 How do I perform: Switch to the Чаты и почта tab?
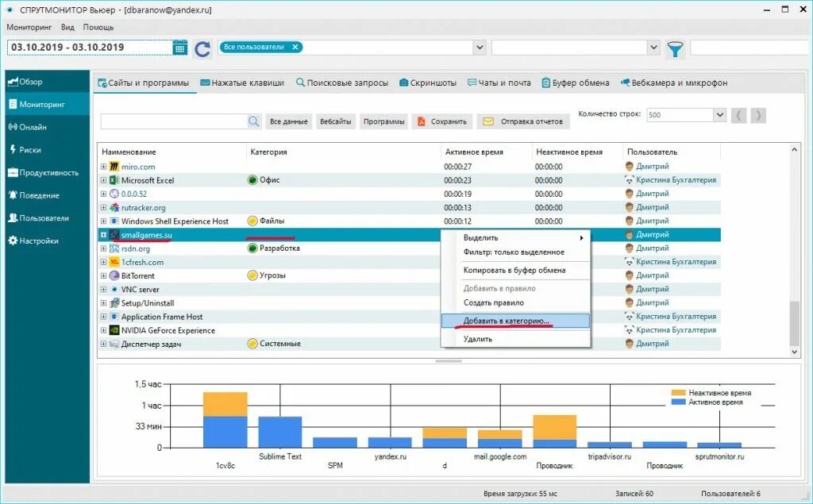point(499,83)
